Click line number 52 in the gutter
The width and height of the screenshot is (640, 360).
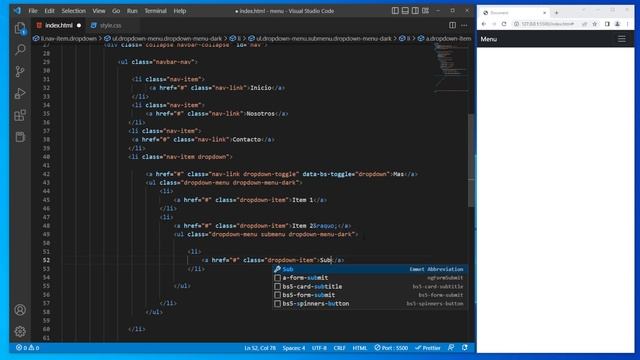(46, 260)
